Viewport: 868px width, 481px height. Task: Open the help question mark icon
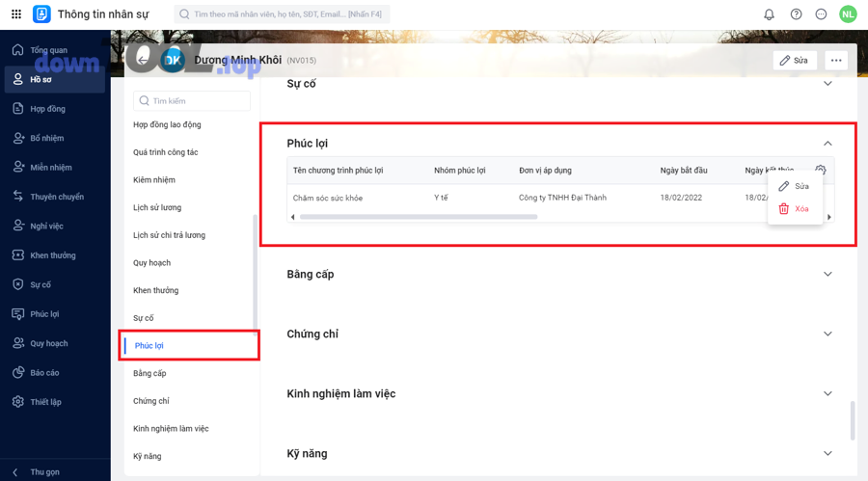pos(796,14)
